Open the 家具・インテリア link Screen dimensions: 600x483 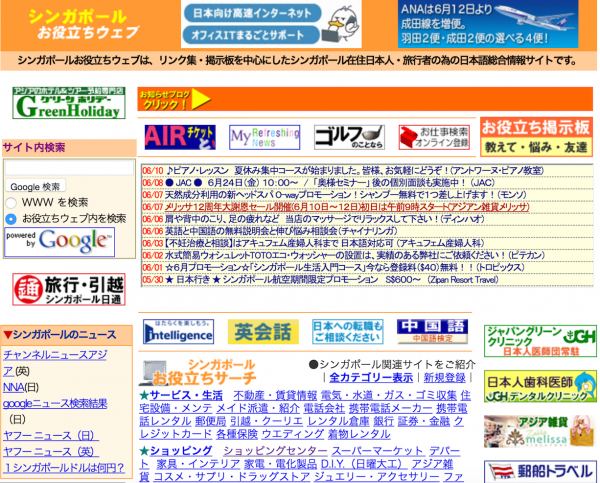click(x=198, y=464)
